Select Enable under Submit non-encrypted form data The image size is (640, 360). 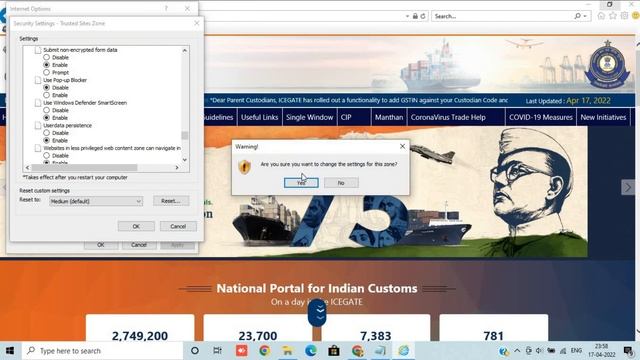point(47,65)
